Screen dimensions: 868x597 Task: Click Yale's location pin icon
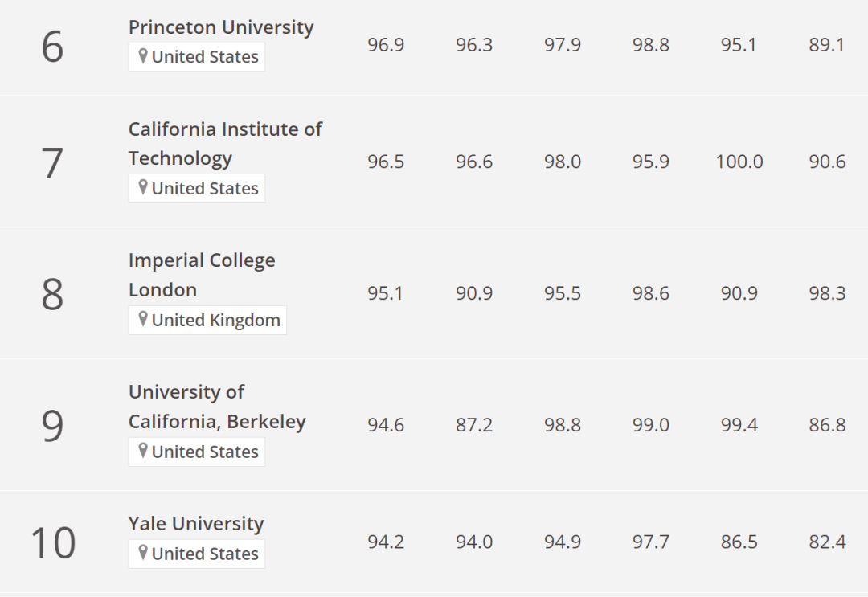click(143, 554)
